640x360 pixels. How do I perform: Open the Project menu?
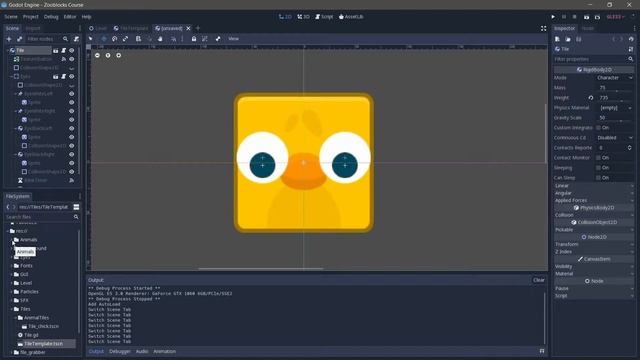31,17
